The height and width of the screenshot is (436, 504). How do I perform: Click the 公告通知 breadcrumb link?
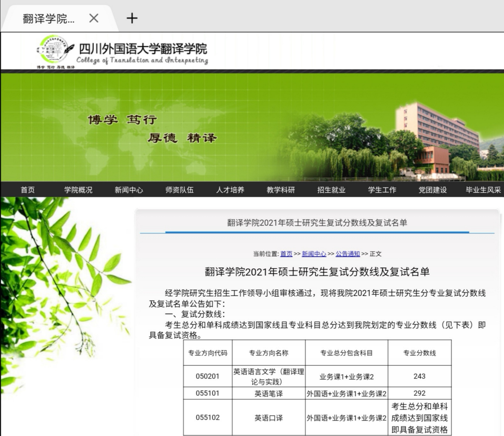point(347,254)
